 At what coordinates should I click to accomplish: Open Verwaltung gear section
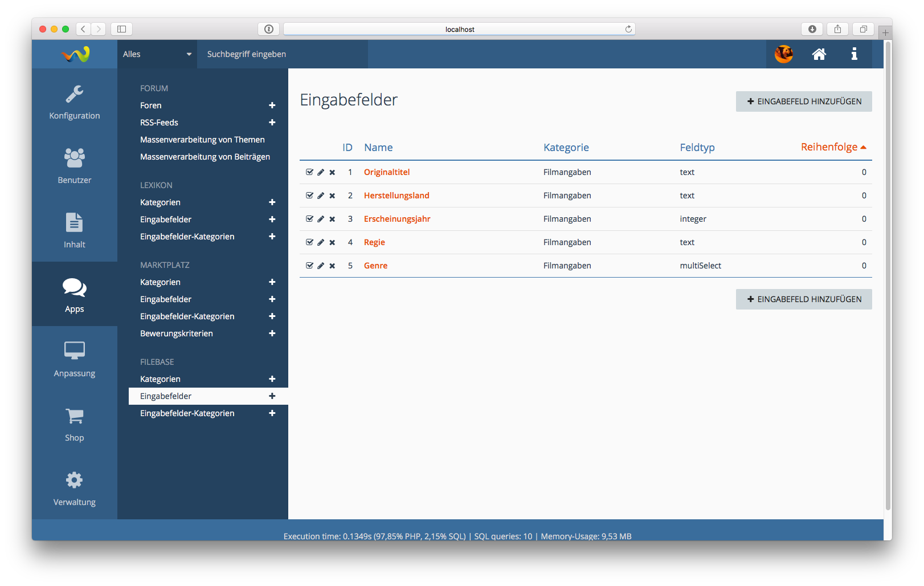74,489
